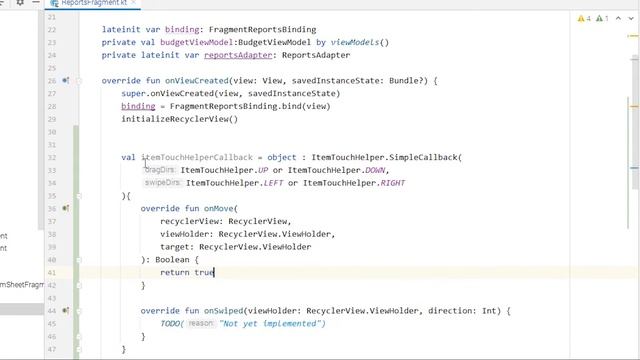Screen dimensions: 640x360
Task: Click the onMove function name
Action: click(x=218, y=209)
